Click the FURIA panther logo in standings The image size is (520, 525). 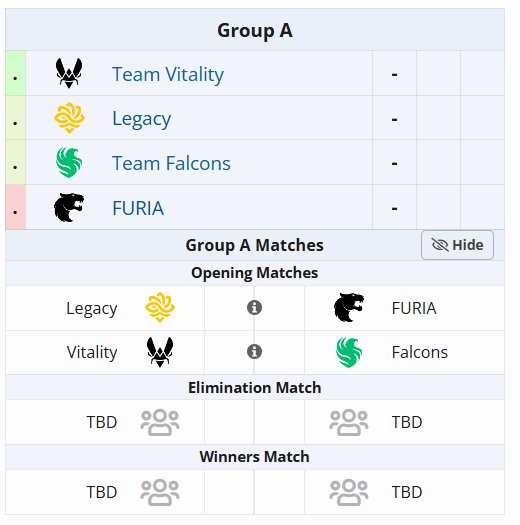click(x=69, y=207)
